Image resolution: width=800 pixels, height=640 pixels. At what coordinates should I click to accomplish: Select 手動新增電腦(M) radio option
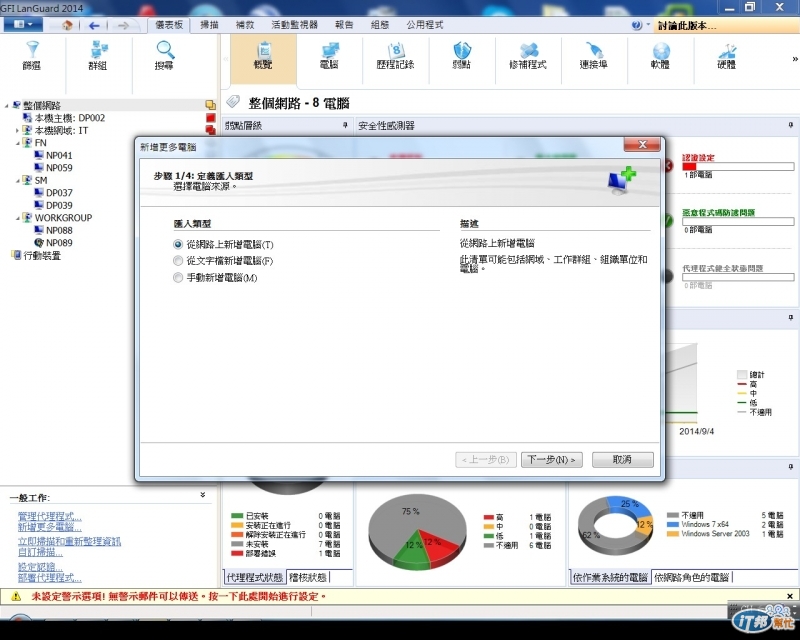[178, 278]
